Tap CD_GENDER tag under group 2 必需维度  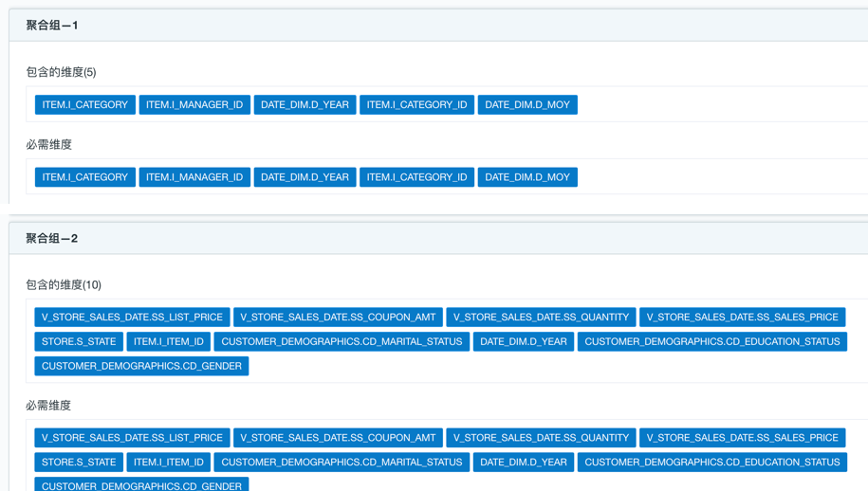coord(141,483)
